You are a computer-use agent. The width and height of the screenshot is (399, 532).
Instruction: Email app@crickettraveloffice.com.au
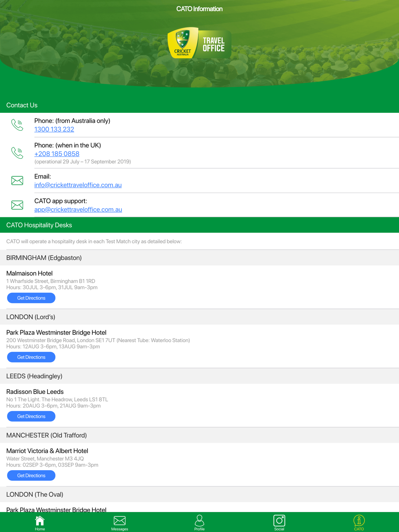(78, 209)
